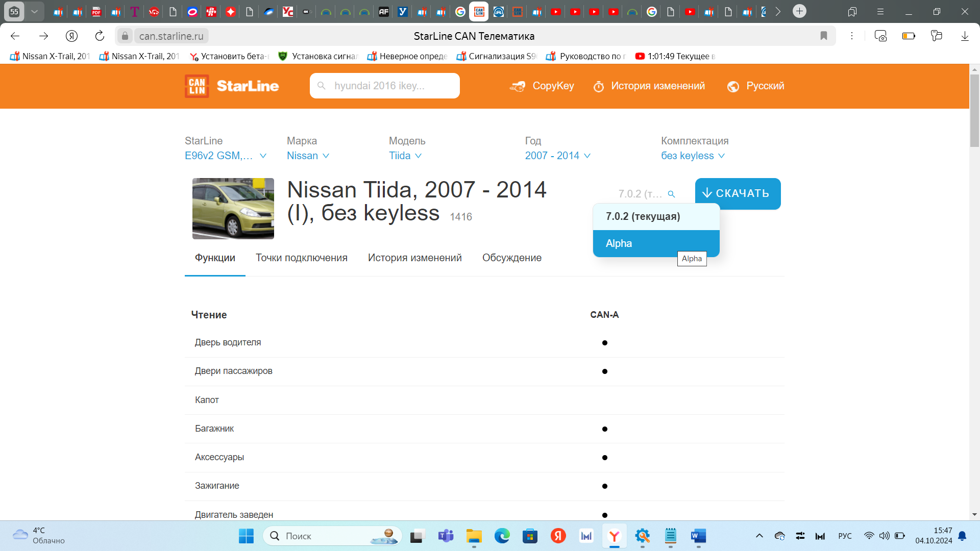Open the Yandex home Я button
Image resolution: width=980 pixels, height=551 pixels.
click(71, 36)
